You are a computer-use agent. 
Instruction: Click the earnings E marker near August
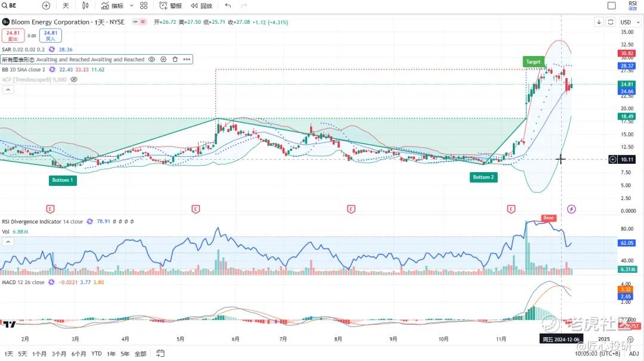351,209
